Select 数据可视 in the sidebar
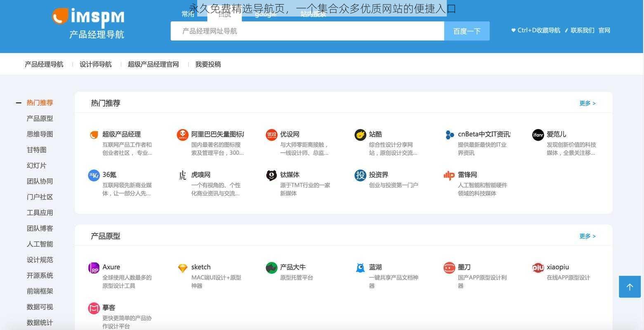 (x=40, y=307)
